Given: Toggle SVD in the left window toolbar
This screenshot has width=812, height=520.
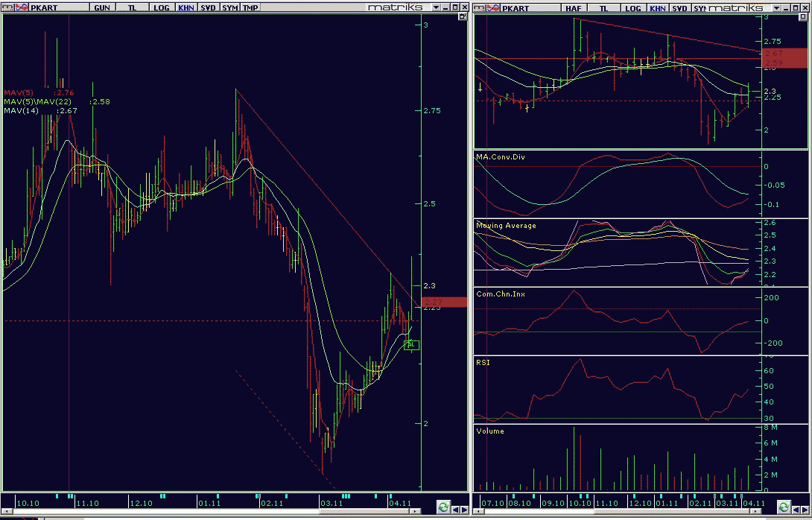Looking at the screenshot, I should 208,7.
